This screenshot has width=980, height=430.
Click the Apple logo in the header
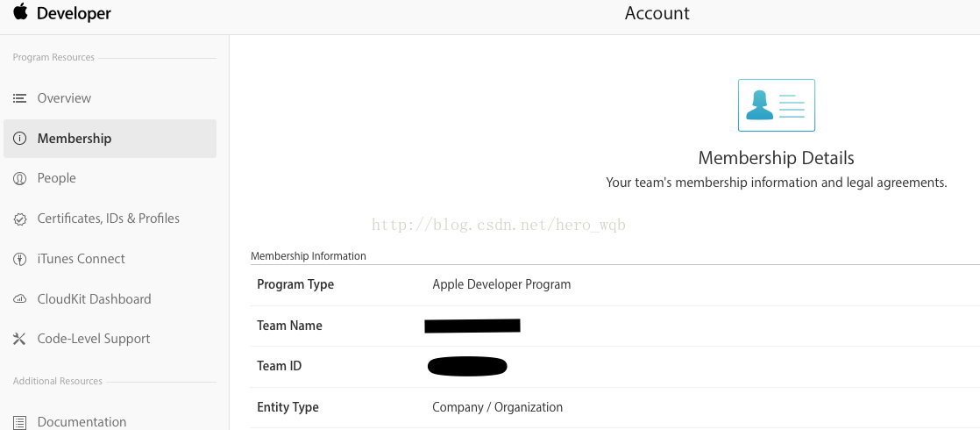tap(21, 11)
